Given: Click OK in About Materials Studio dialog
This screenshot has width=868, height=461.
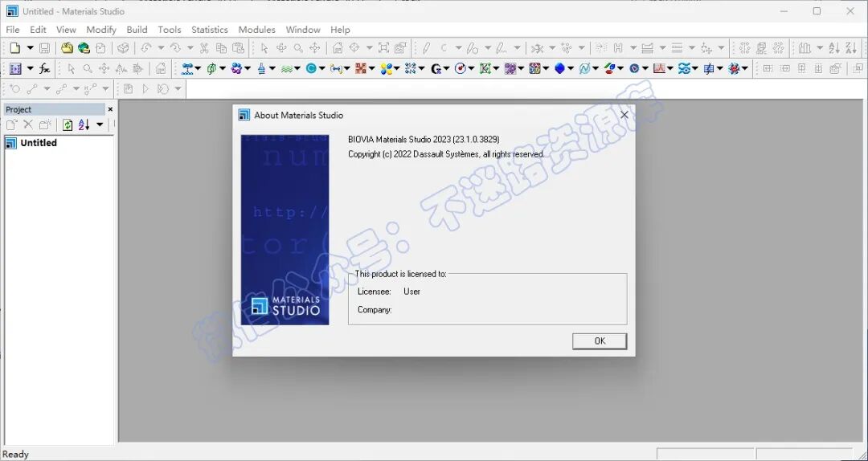Looking at the screenshot, I should click(600, 341).
